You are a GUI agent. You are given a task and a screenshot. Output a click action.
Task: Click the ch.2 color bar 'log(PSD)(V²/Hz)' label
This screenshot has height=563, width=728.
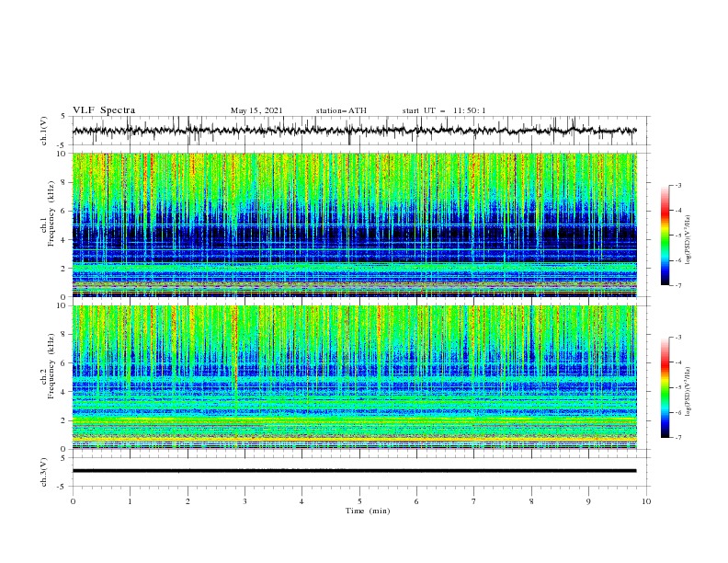click(688, 392)
